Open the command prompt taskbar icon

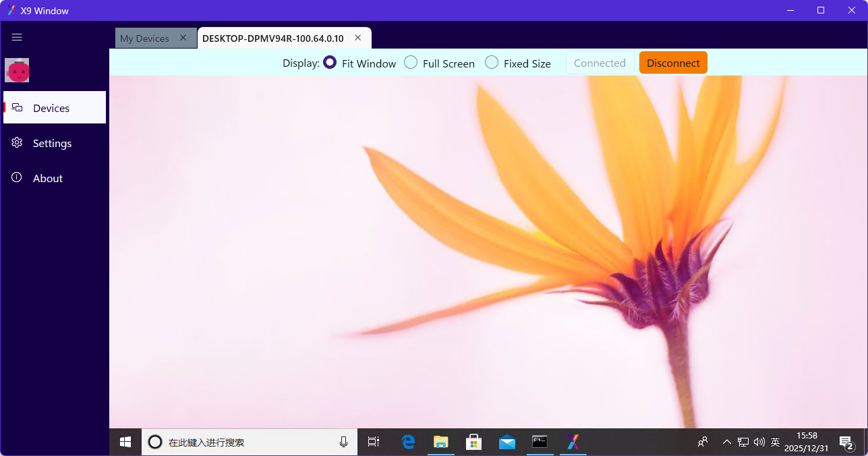pos(540,442)
